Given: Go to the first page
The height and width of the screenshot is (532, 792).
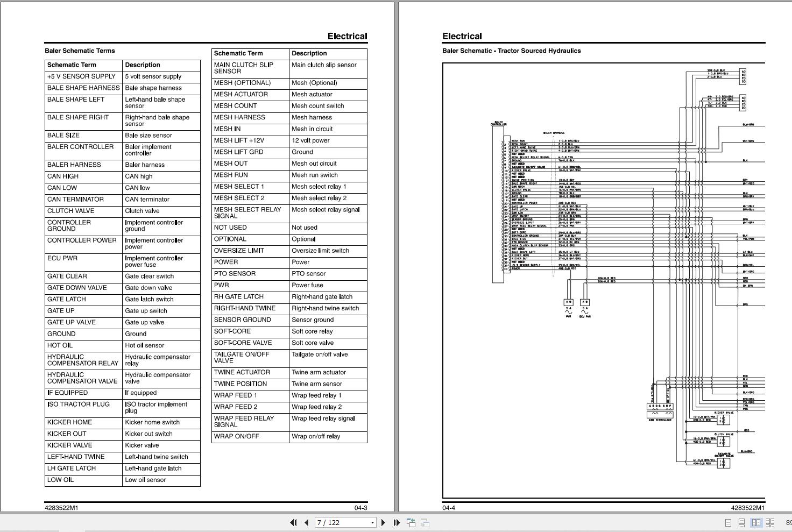Looking at the screenshot, I should click(x=293, y=522).
